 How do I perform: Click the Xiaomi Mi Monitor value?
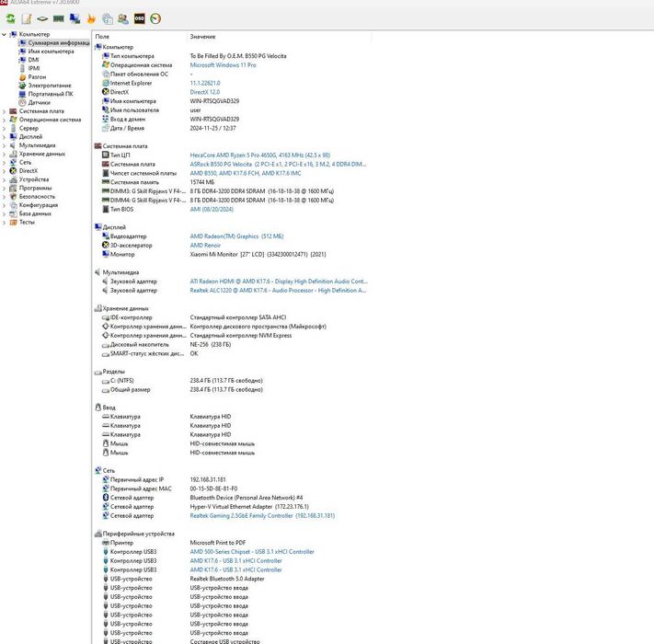[258, 254]
